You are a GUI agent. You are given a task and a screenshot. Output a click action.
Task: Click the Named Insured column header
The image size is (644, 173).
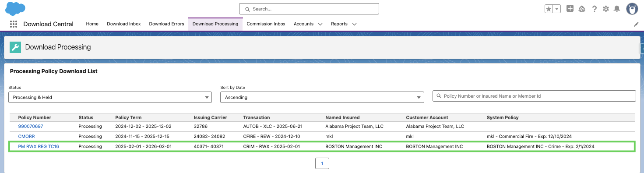342,117
